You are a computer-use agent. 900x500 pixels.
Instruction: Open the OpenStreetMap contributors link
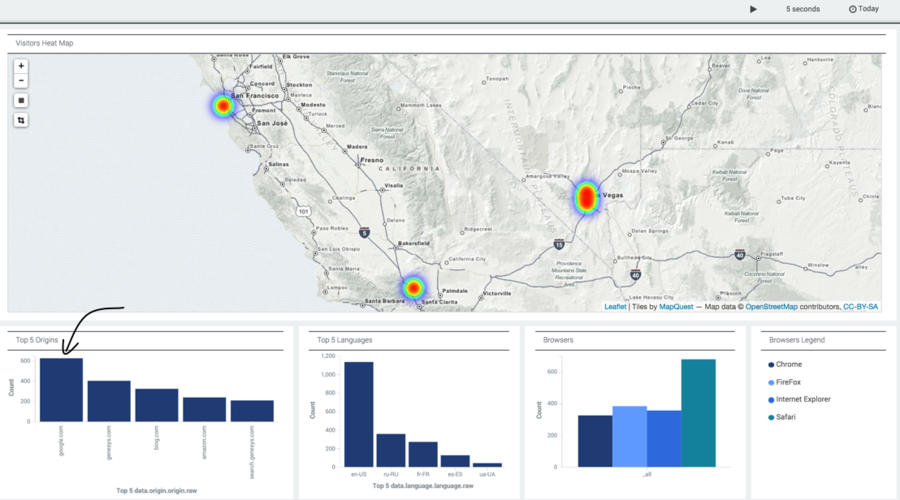[771, 307]
